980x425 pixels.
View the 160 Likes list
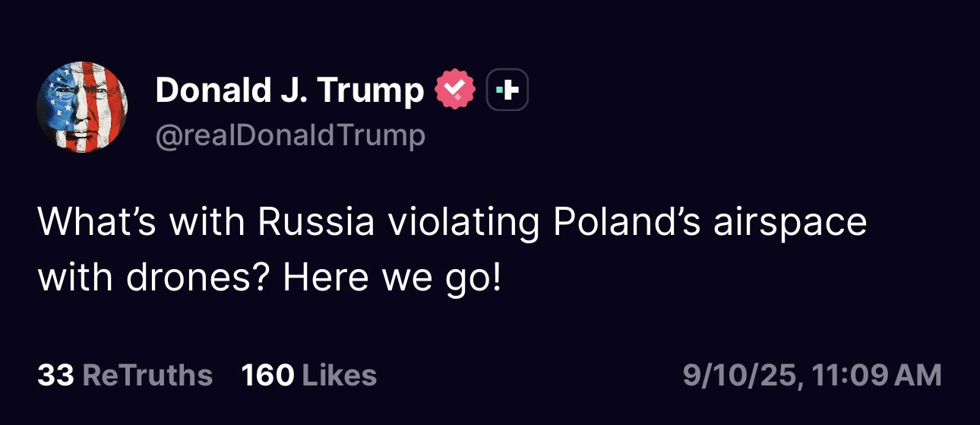[308, 375]
